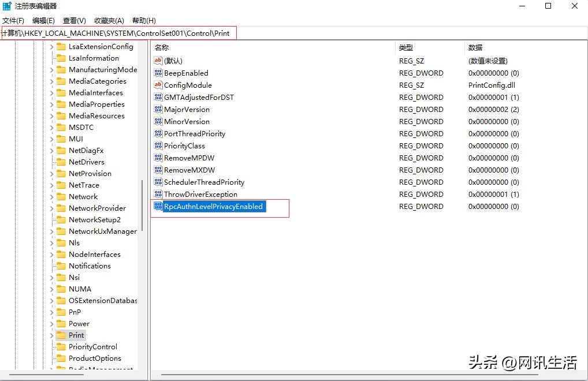
Task: Select the RpcAuthnLevelPrivacyEnabled value icon
Action: coord(158,206)
